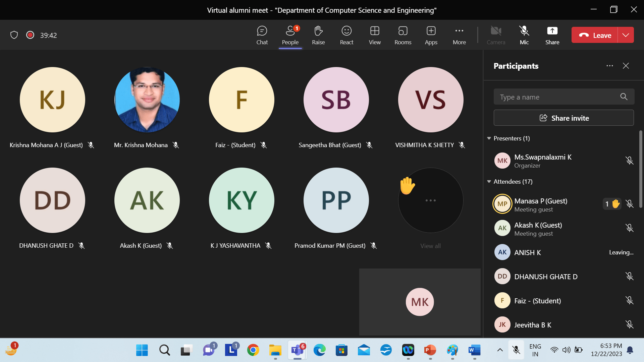Open More actions in toolbar
This screenshot has width=644, height=362.
[459, 35]
